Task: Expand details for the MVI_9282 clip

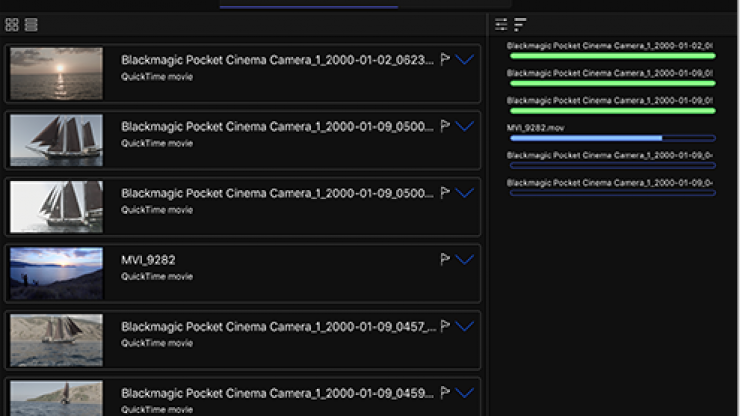Action: [x=465, y=260]
